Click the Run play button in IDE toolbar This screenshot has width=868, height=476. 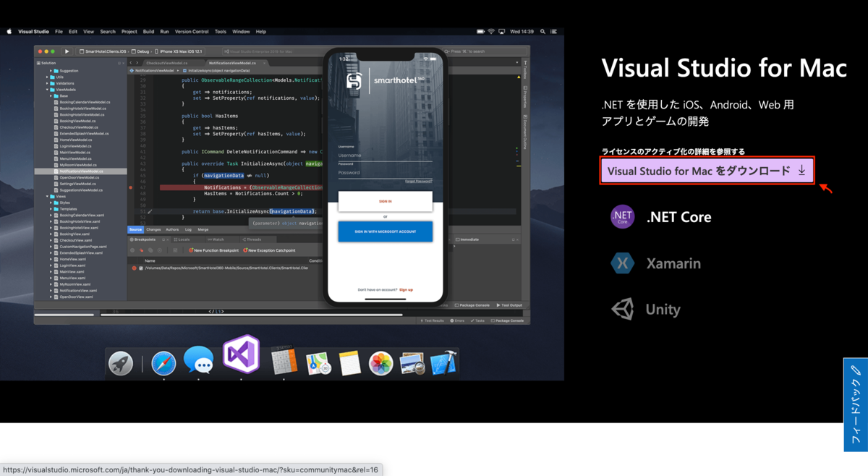click(67, 51)
